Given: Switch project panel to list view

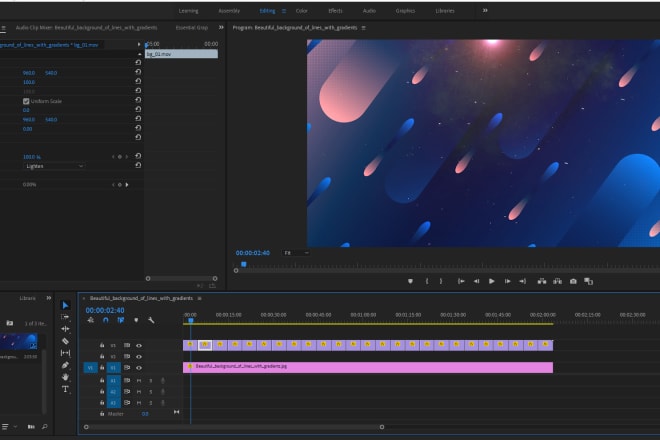Looking at the screenshot, I should pyautogui.click(x=5, y=427).
